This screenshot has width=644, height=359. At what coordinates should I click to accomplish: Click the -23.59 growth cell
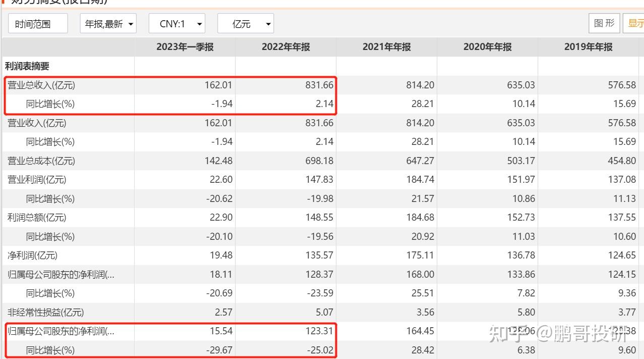[x=320, y=293]
